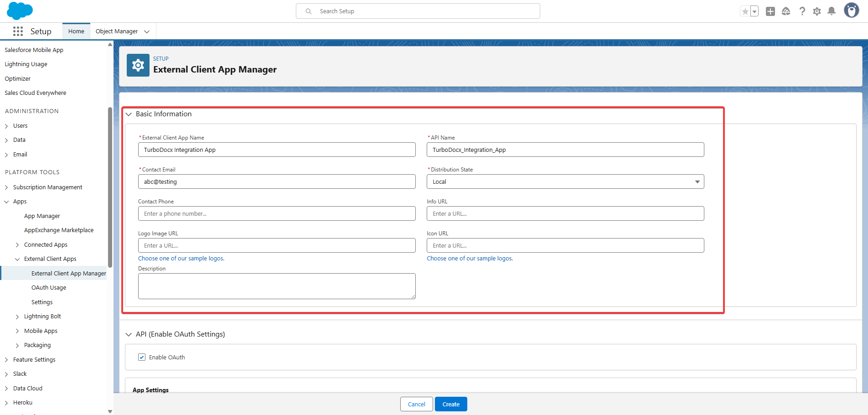Screen dimensions: 868x415
Task: Open the user profile avatar
Action: [x=851, y=10]
